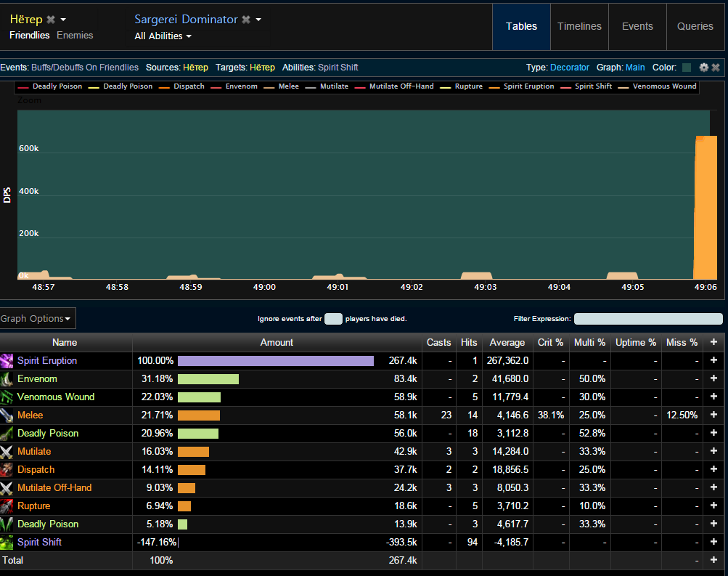This screenshot has height=576, width=728.
Task: Click the Rupture ability icon
Action: [7, 506]
